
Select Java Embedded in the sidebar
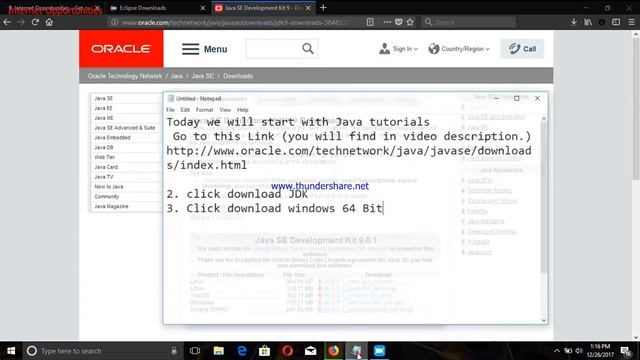click(x=112, y=138)
